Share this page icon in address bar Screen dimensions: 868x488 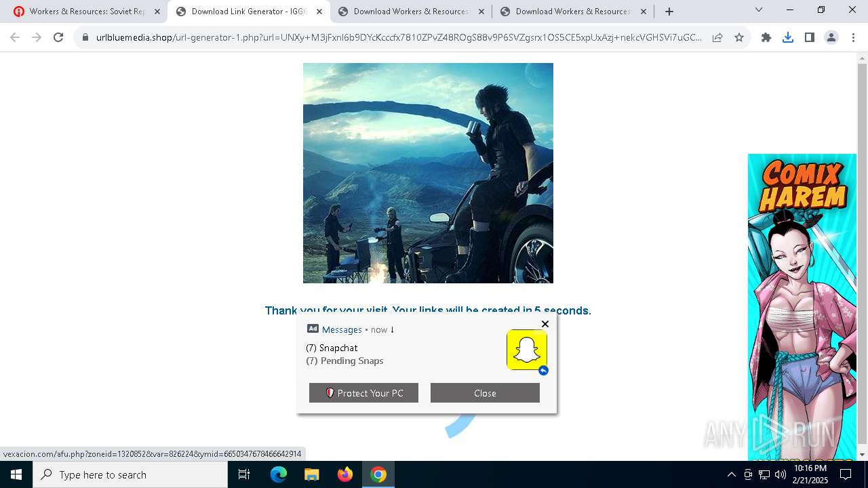coord(717,38)
